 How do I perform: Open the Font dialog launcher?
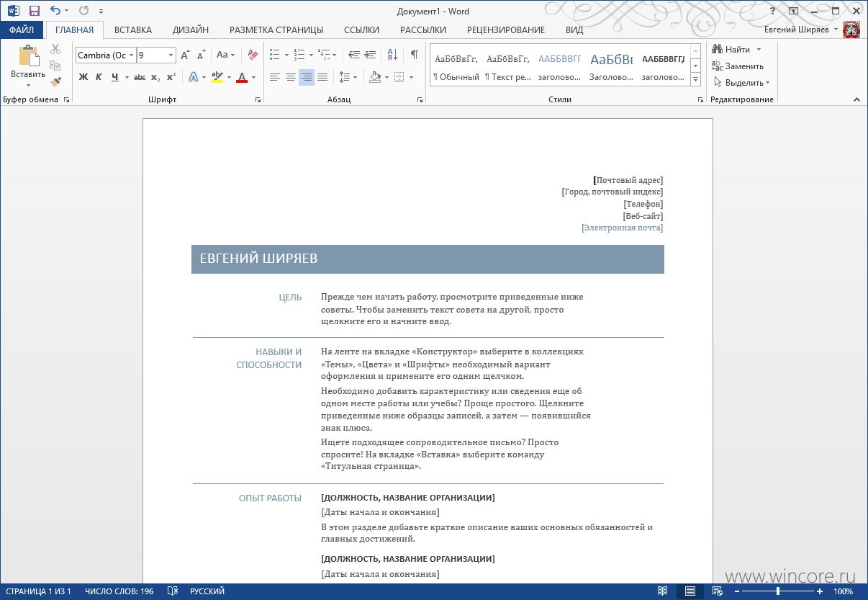pos(258,100)
